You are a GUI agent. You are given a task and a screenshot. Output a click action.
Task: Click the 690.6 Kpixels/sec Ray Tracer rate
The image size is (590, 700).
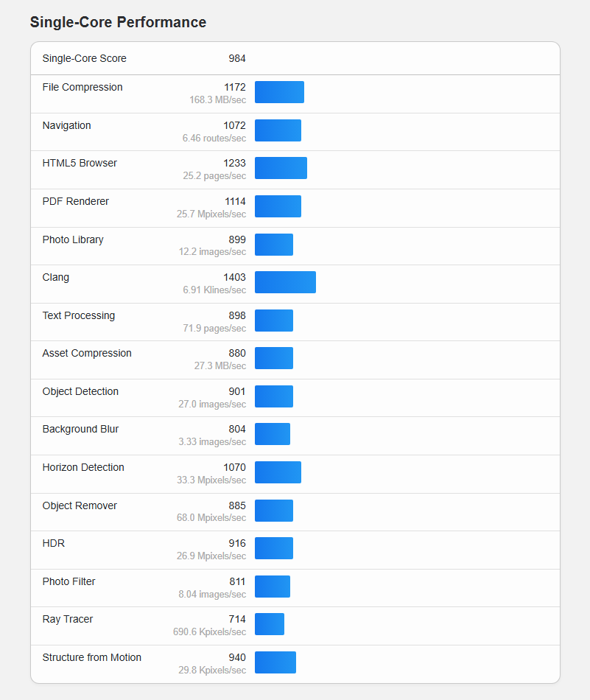coord(210,632)
